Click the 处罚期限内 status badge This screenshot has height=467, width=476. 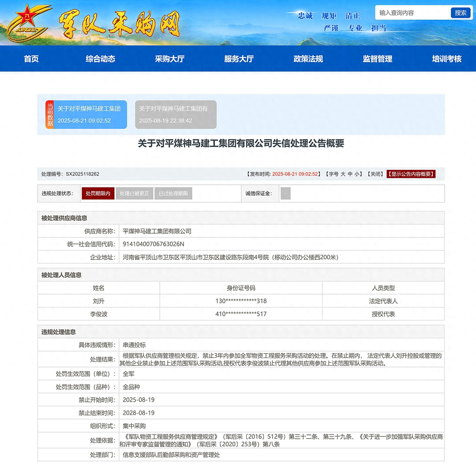click(98, 193)
